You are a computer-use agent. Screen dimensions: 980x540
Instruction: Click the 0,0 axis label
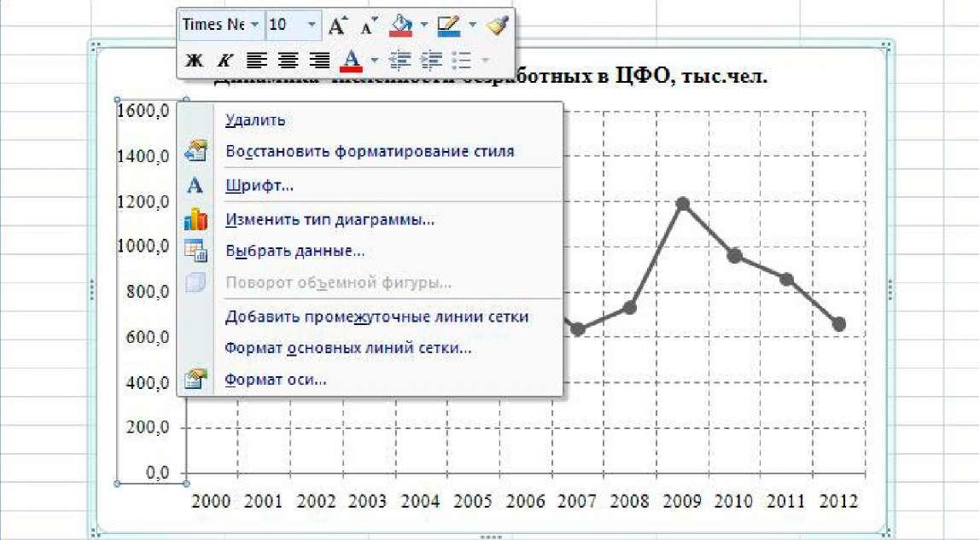pos(157,473)
